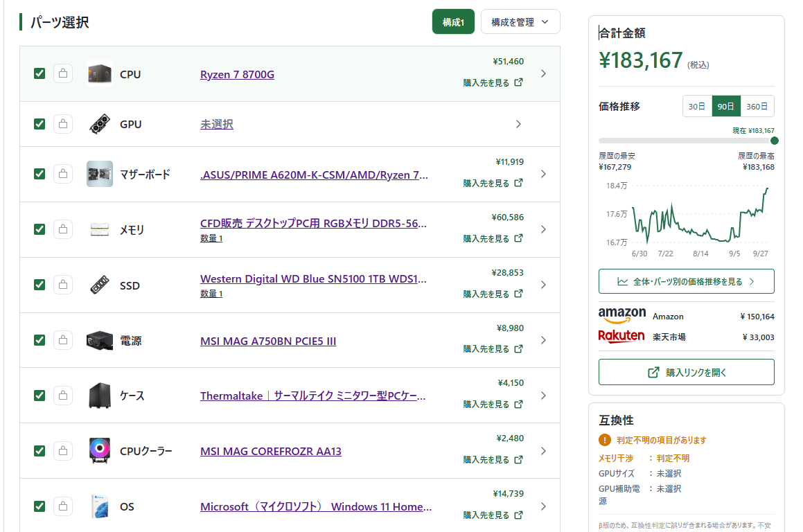Open the 構成を管理 dropdown
Viewport: 803px width, 532px height.
pyautogui.click(x=520, y=22)
